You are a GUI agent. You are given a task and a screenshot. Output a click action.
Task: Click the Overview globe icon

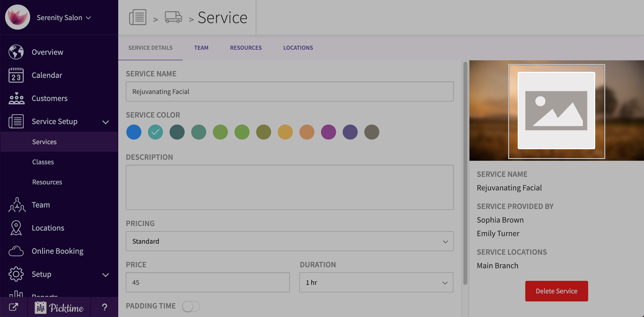pyautogui.click(x=16, y=52)
